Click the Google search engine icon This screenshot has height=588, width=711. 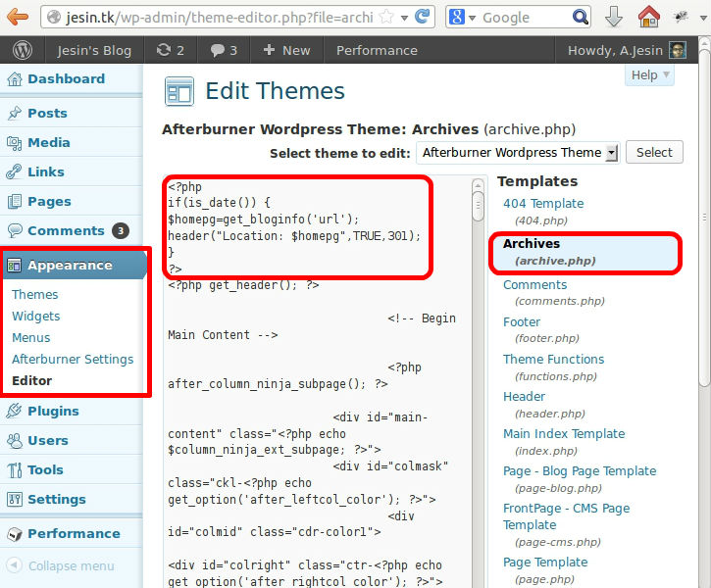pyautogui.click(x=457, y=18)
